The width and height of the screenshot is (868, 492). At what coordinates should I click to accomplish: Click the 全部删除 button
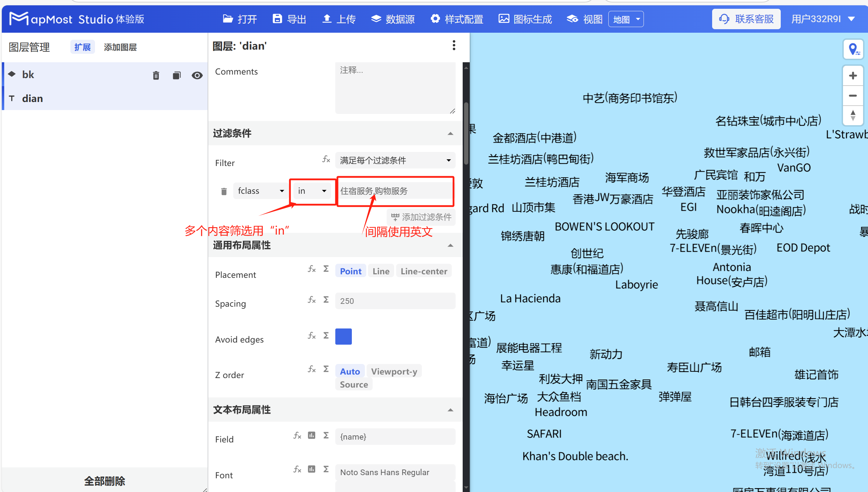104,481
